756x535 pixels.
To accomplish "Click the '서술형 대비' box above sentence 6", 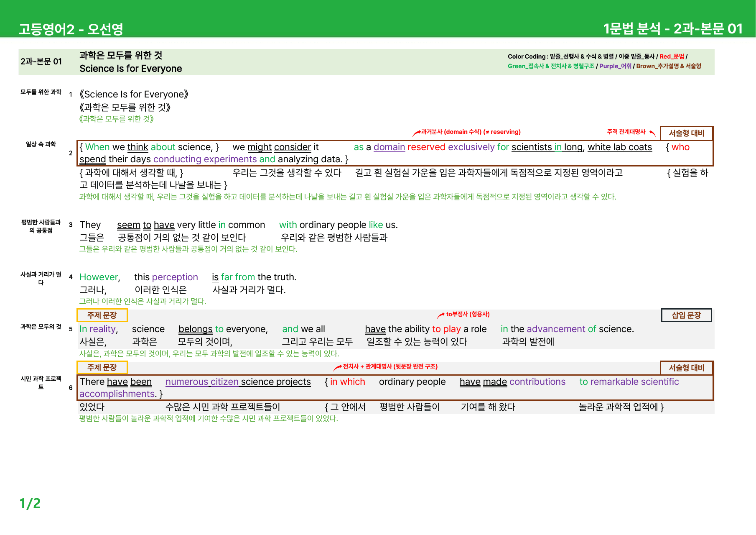I will point(687,368).
